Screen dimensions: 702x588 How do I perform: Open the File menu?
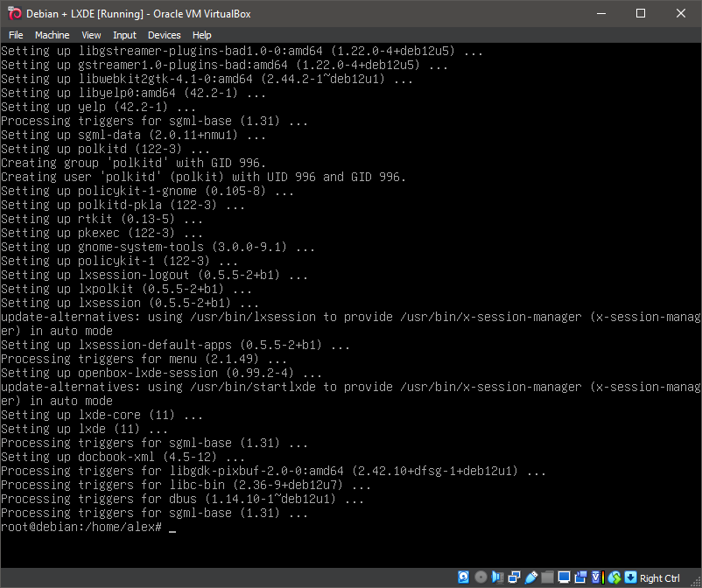coord(16,35)
